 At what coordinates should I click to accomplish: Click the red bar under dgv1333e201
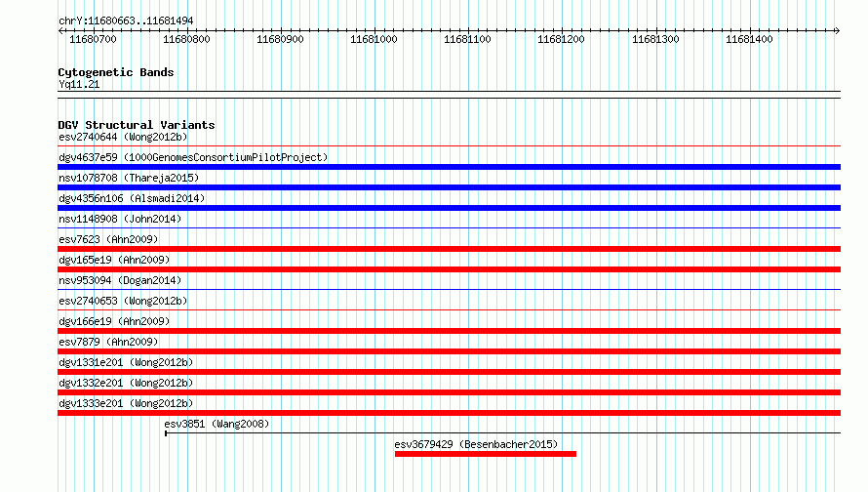tap(449, 413)
